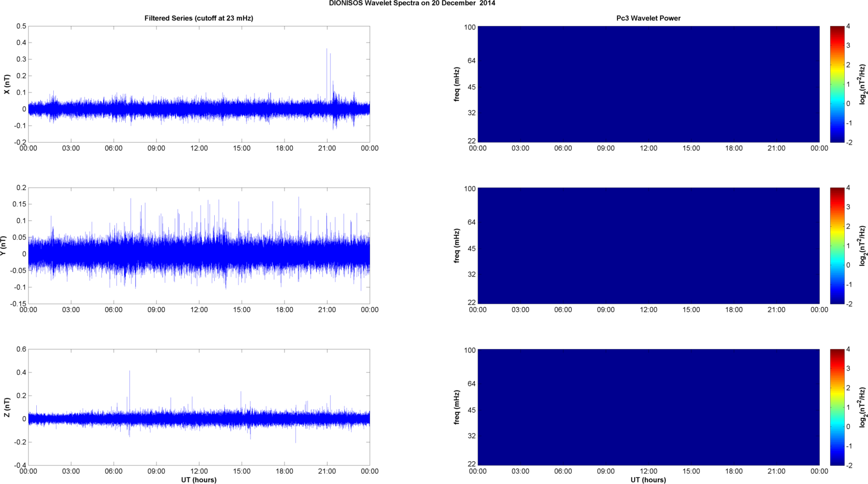Click the 'X (nT)' axis label
This screenshot has height=484, width=868.
click(7, 84)
